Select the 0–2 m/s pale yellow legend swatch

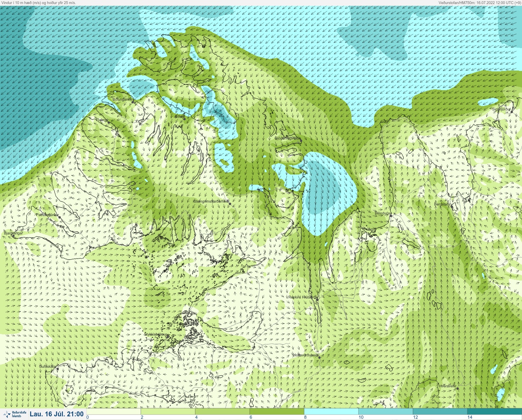tap(114, 411)
